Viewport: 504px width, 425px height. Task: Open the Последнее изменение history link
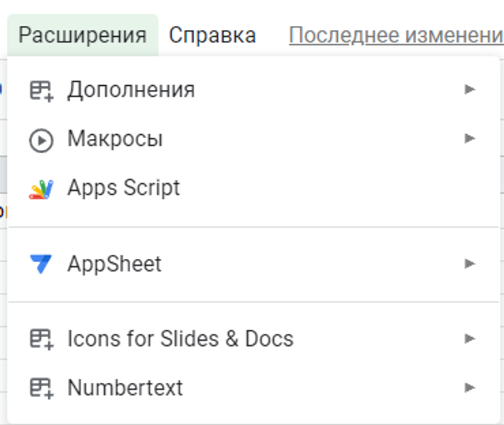pos(396,35)
